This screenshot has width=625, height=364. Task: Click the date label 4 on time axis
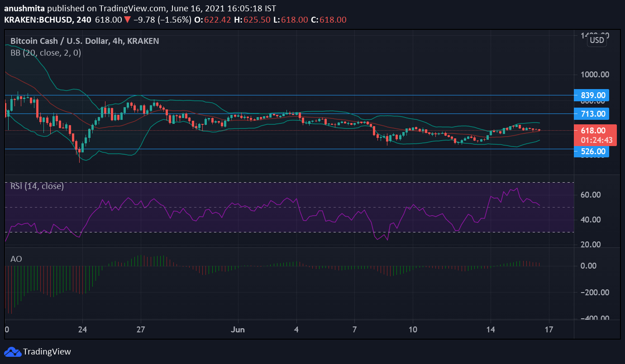pyautogui.click(x=296, y=330)
